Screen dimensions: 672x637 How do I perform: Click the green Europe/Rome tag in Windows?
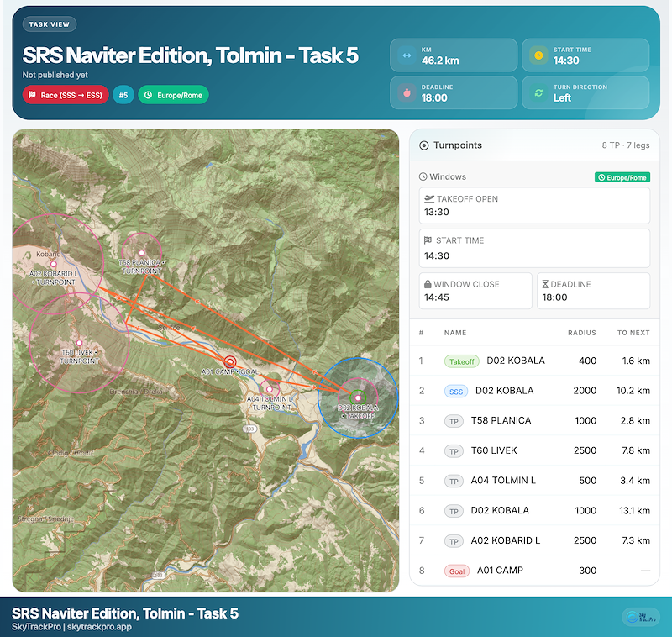[x=622, y=177]
